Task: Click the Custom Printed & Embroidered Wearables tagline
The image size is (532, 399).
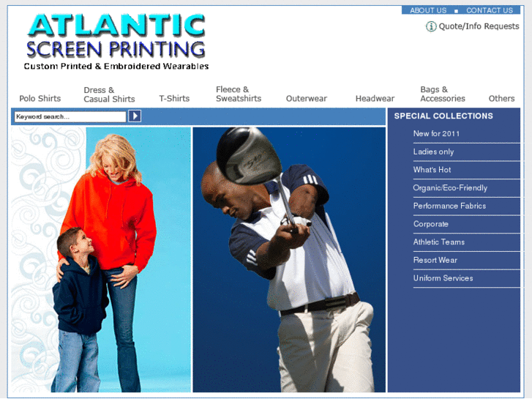Action: pyautogui.click(x=116, y=66)
